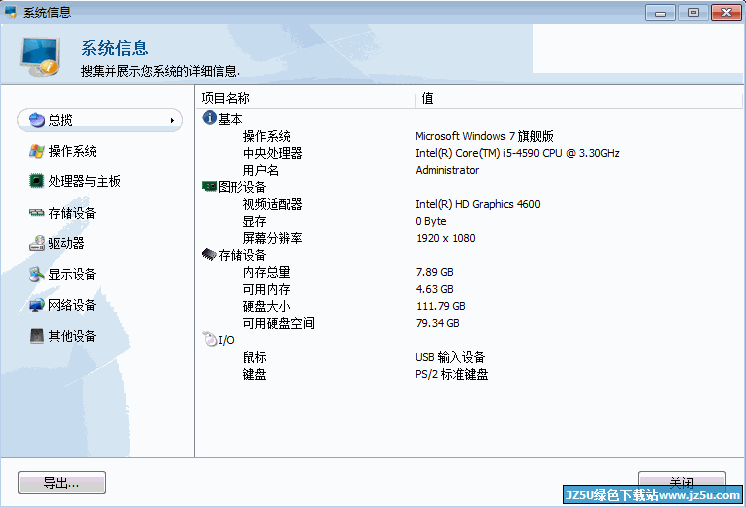Click the 操作系统 Windows flag icon
The image size is (746, 507).
click(x=37, y=151)
